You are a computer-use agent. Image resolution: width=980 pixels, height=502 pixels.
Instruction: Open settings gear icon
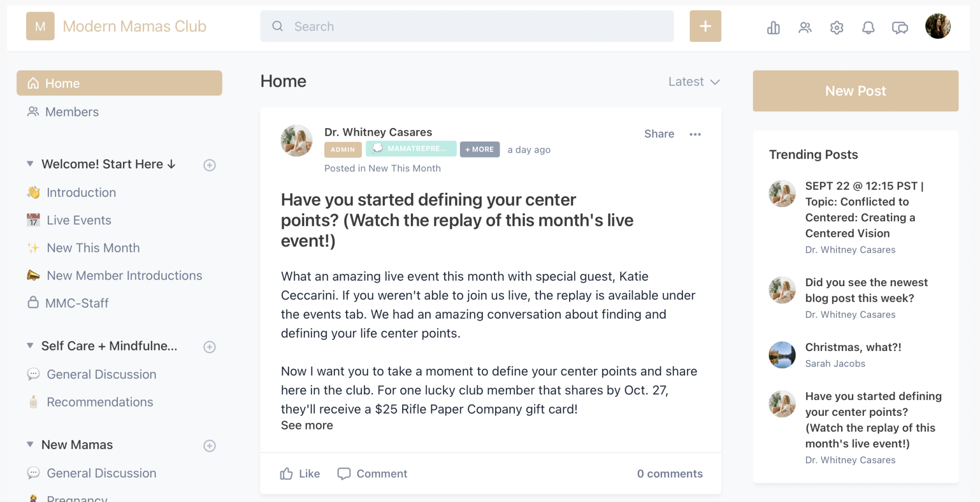837,28
